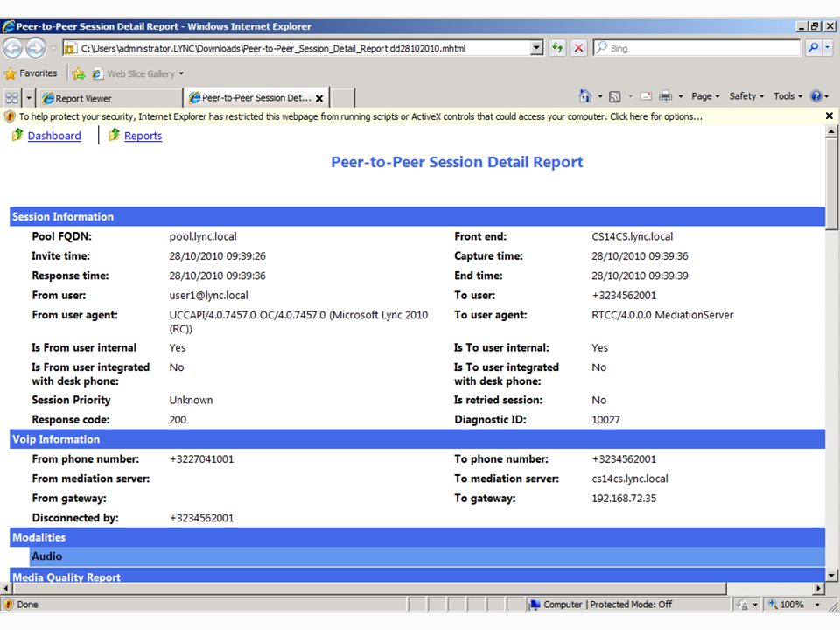Click the browser Forward arrow button
This screenshot has height=630, width=840.
35,48
